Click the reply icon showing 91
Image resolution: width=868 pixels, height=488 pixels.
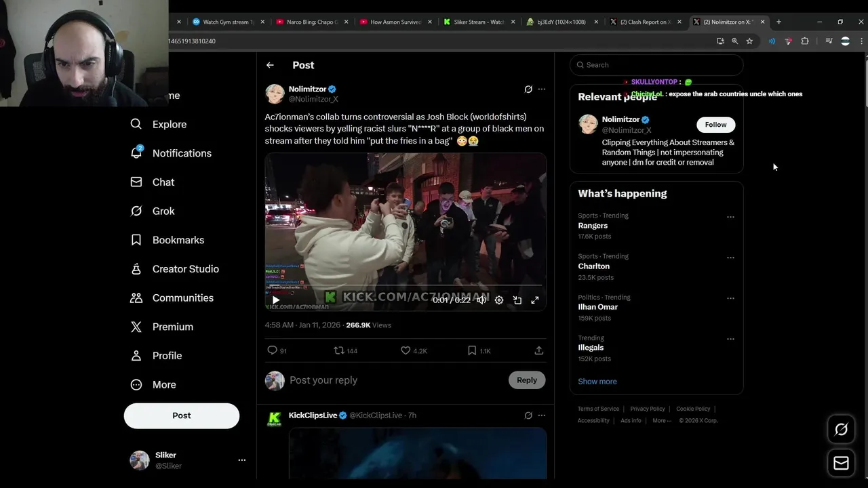pos(272,350)
